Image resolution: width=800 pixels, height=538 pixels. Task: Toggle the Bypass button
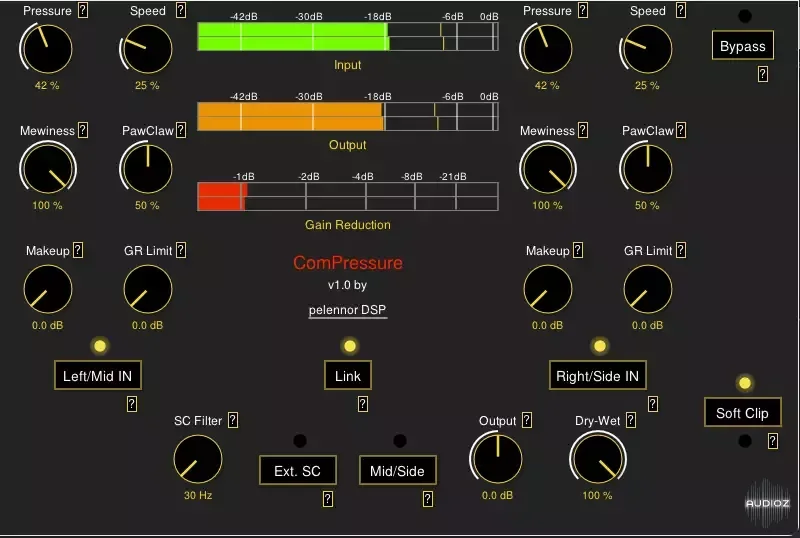pyautogui.click(x=742, y=46)
